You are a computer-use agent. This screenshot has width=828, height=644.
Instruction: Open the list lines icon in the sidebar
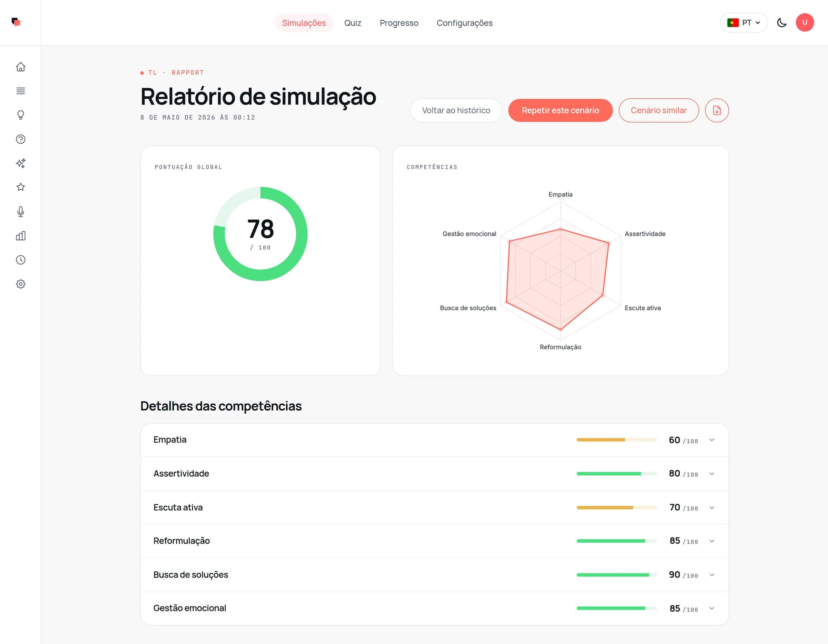click(20, 91)
